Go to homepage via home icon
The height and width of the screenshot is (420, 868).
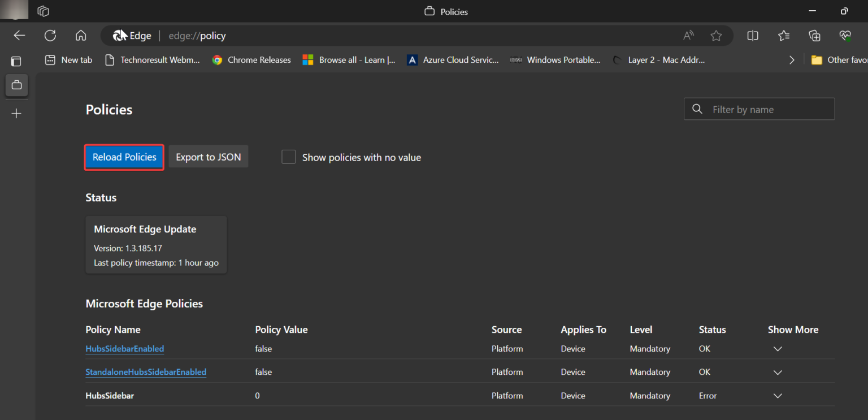80,35
